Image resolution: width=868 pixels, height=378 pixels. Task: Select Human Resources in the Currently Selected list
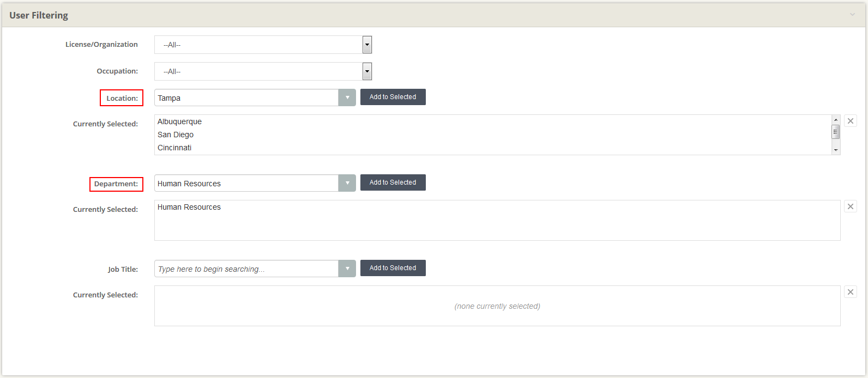(x=189, y=207)
